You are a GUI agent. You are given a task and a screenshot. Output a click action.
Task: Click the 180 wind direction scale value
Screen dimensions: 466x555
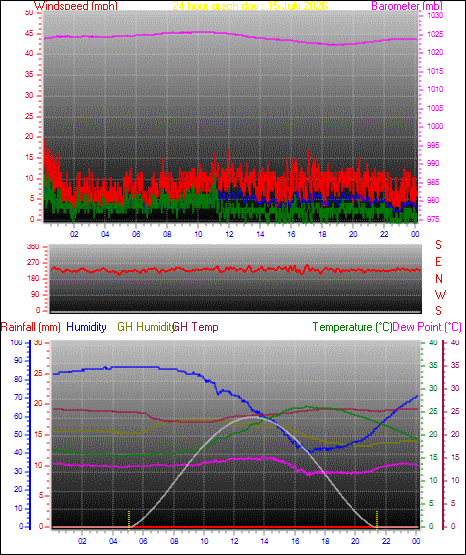[33, 279]
